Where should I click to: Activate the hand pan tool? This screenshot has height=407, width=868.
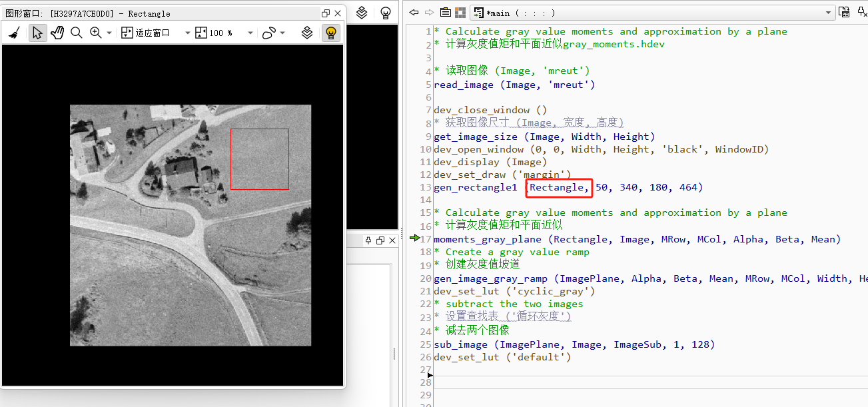coord(57,32)
